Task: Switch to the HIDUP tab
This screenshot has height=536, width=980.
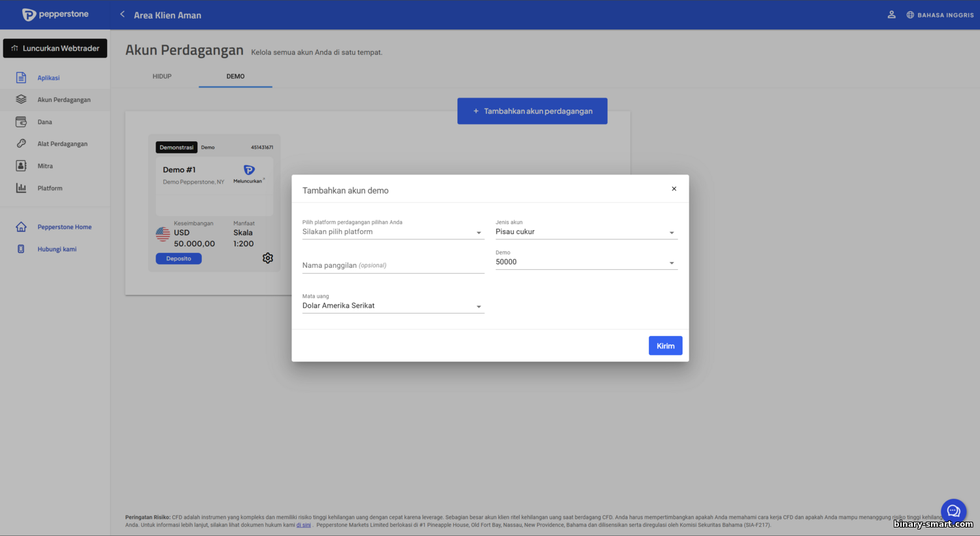Action: tap(162, 76)
